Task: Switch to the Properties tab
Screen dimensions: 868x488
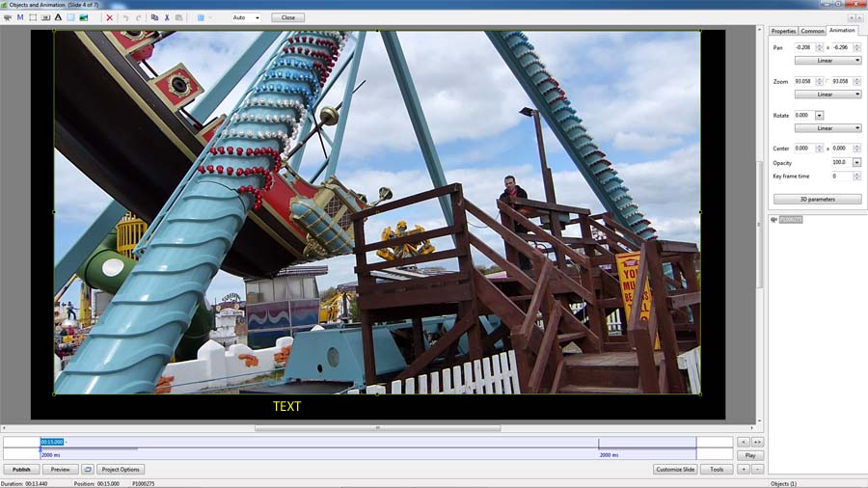Action: point(783,31)
